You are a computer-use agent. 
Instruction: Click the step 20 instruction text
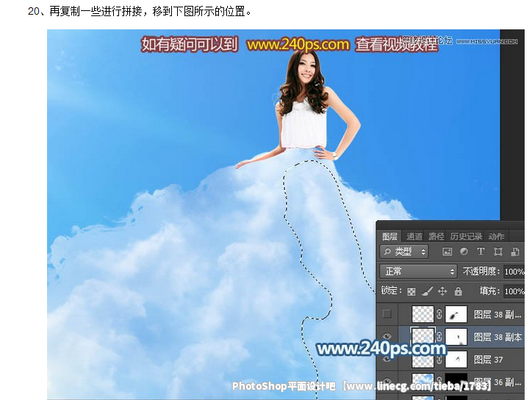(140, 12)
